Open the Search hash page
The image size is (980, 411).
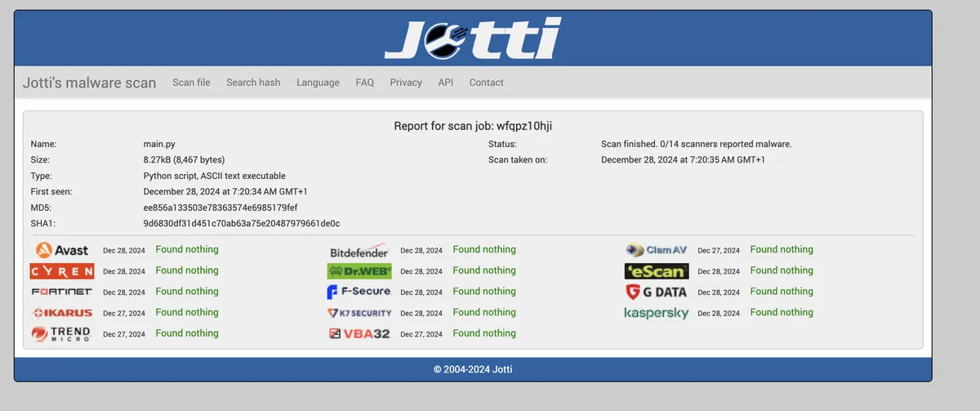click(x=253, y=83)
